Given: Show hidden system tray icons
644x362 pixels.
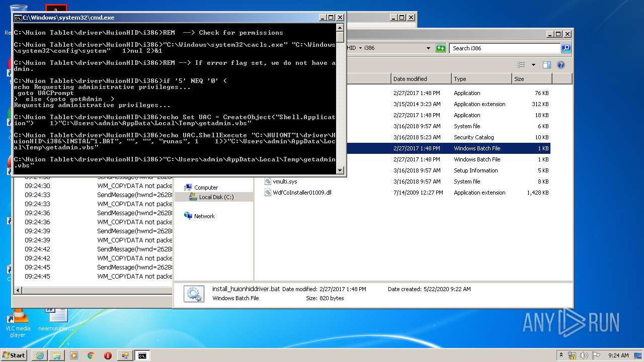Looking at the screenshot, I should [x=561, y=355].
